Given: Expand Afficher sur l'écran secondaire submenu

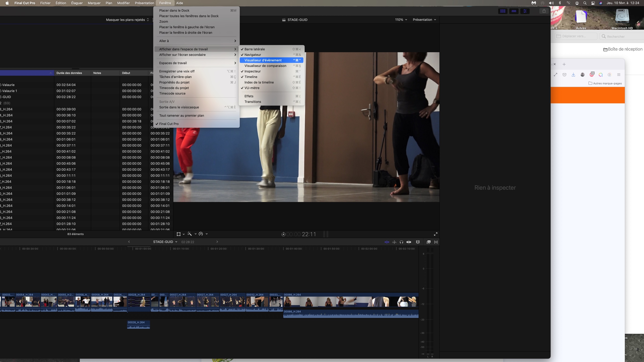Looking at the screenshot, I should [x=196, y=55].
